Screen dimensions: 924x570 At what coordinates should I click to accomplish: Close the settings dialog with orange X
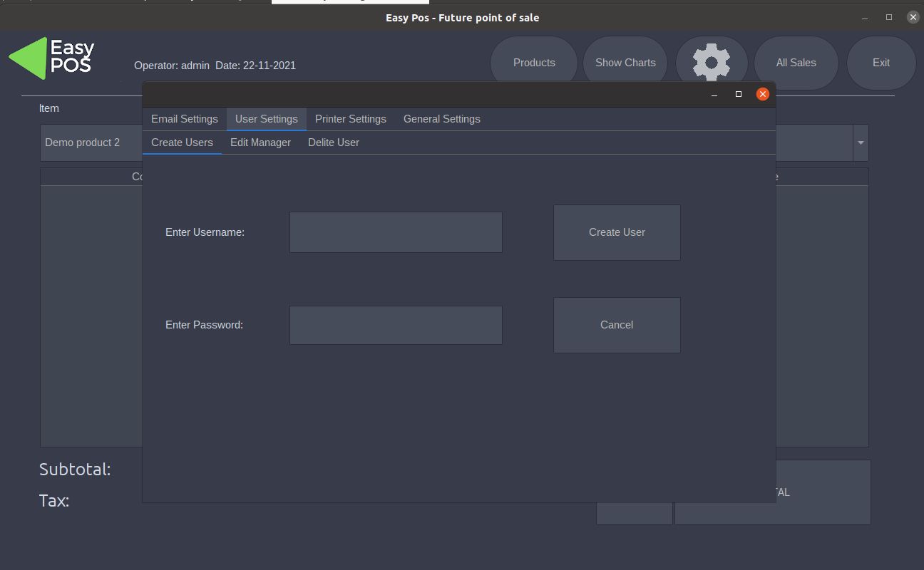tap(762, 94)
